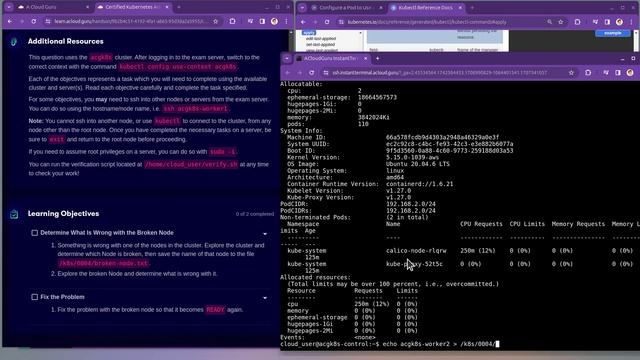Click the 0 of 2 completed counter
Image resolution: width=640 pixels, height=360 pixels.
[255, 214]
